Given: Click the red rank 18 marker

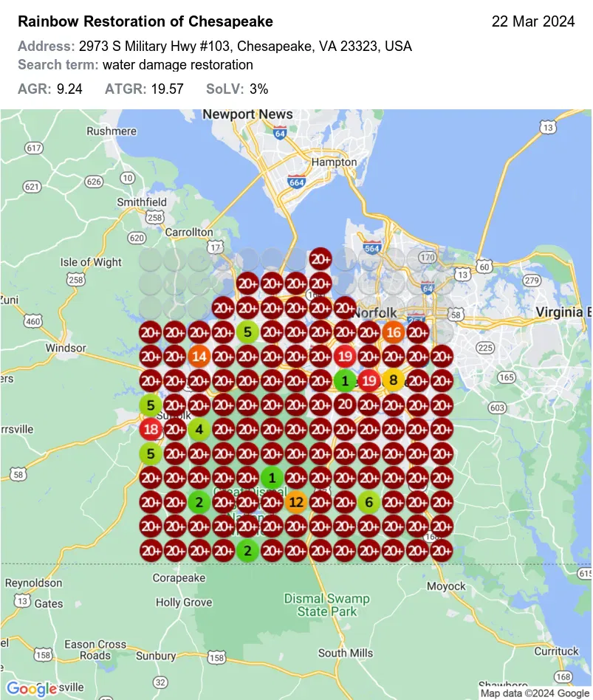Looking at the screenshot, I should [x=151, y=430].
